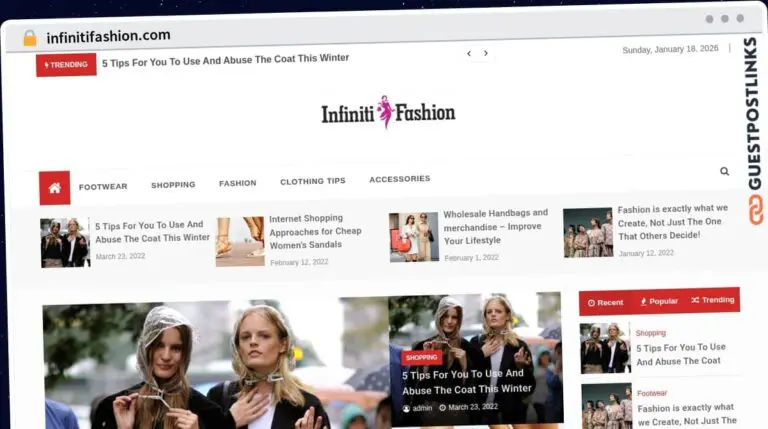Switch to the Recent tab

click(x=605, y=303)
